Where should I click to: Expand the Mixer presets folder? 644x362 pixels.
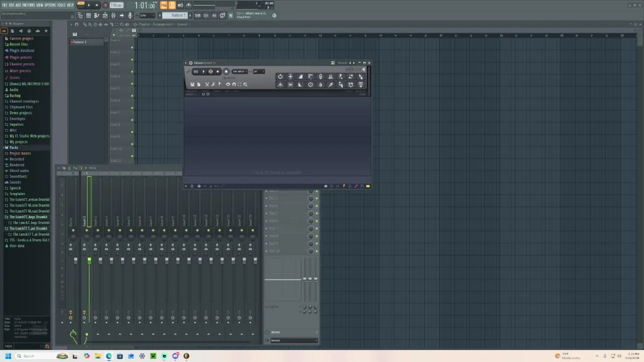coord(20,71)
